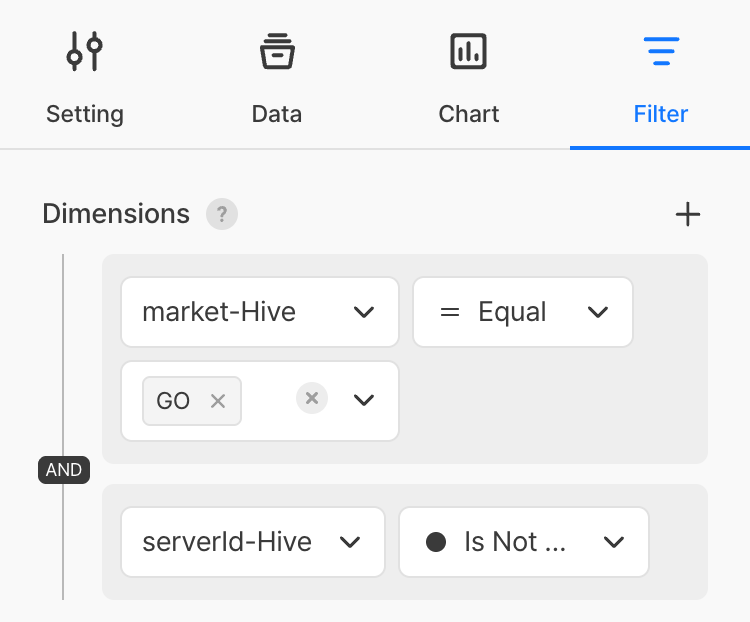The image size is (750, 622).
Task: Click the GO value tag
Action: tap(174, 401)
